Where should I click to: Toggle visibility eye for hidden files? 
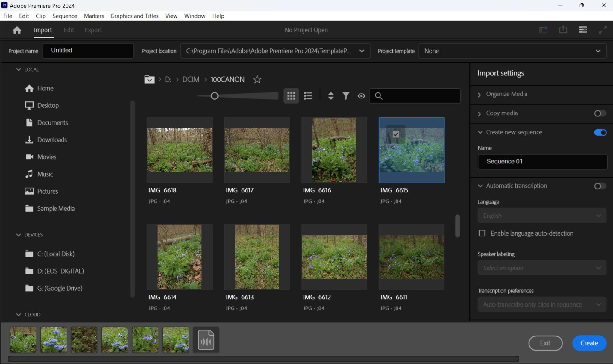361,96
